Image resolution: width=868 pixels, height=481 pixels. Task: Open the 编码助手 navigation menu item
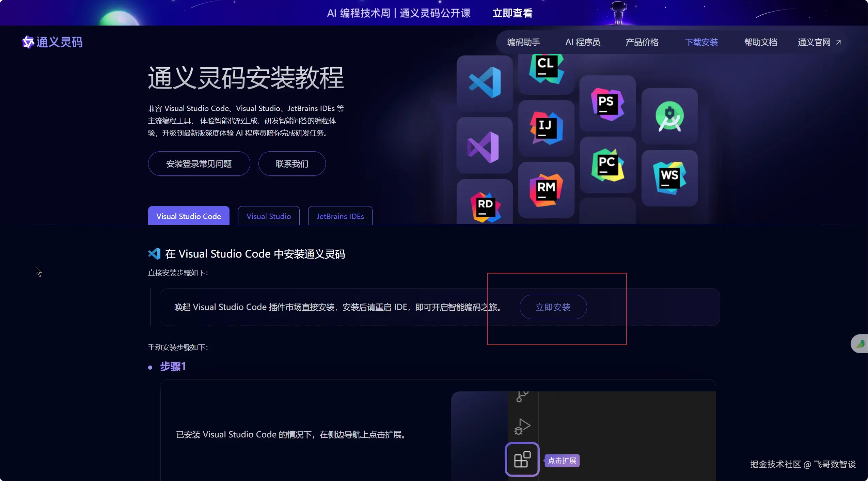[523, 42]
